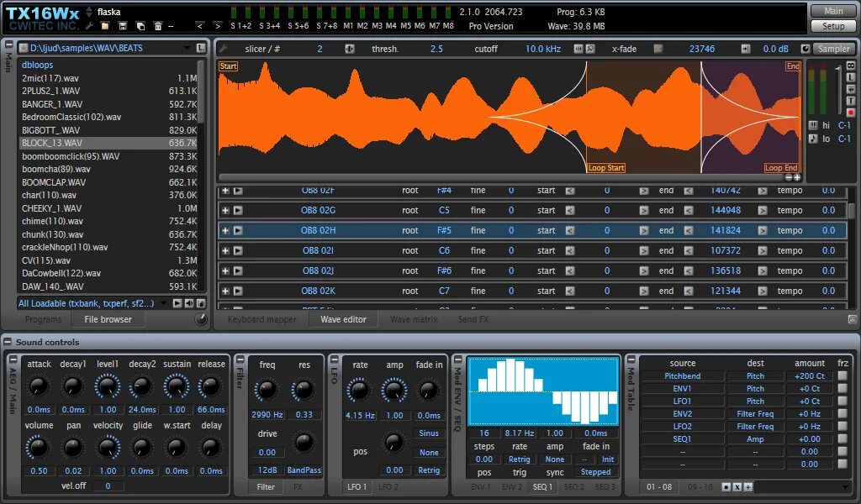Screen dimensions: 861x504
Task: Toggle frz checkbox for LFO1 row
Action: click(843, 401)
